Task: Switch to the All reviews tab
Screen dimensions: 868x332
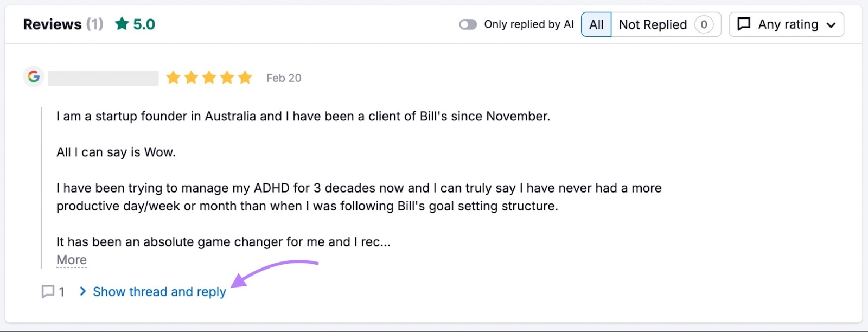Action: [596, 24]
